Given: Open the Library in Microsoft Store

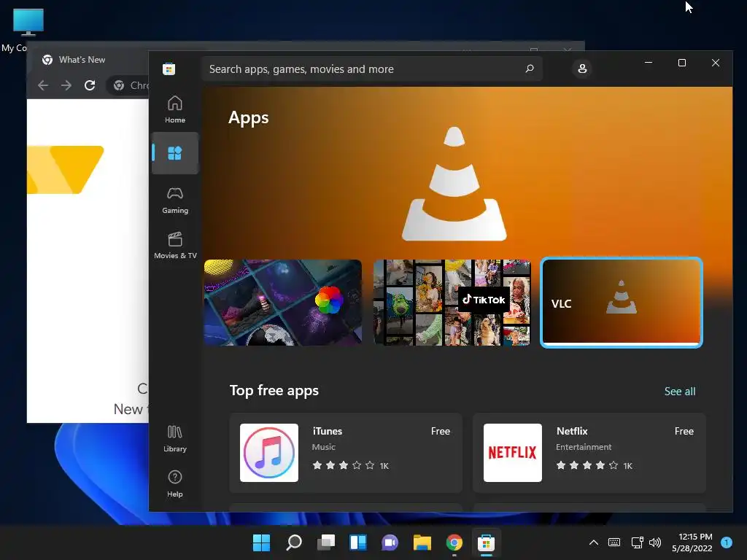Looking at the screenshot, I should point(175,438).
